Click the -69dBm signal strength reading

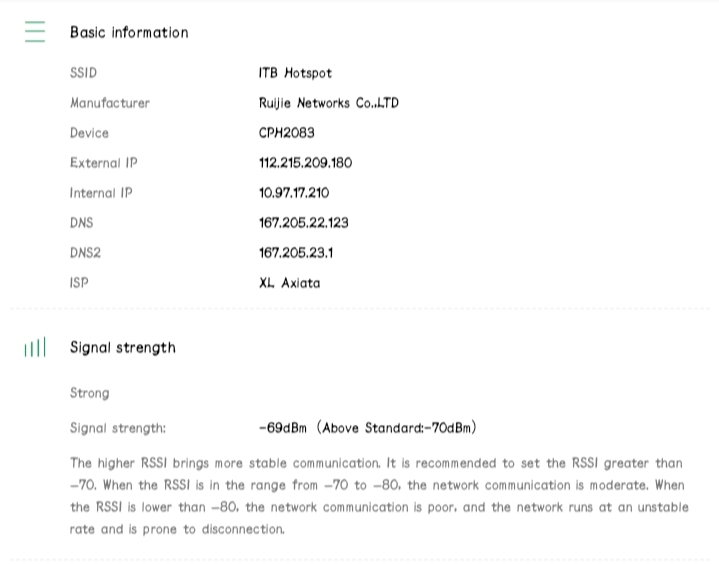tap(282, 428)
